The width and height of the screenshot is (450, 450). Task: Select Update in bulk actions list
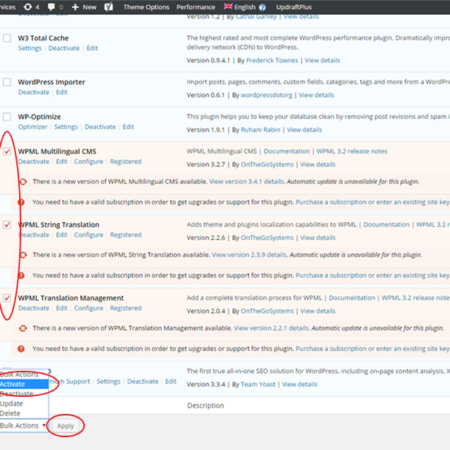tap(24, 403)
